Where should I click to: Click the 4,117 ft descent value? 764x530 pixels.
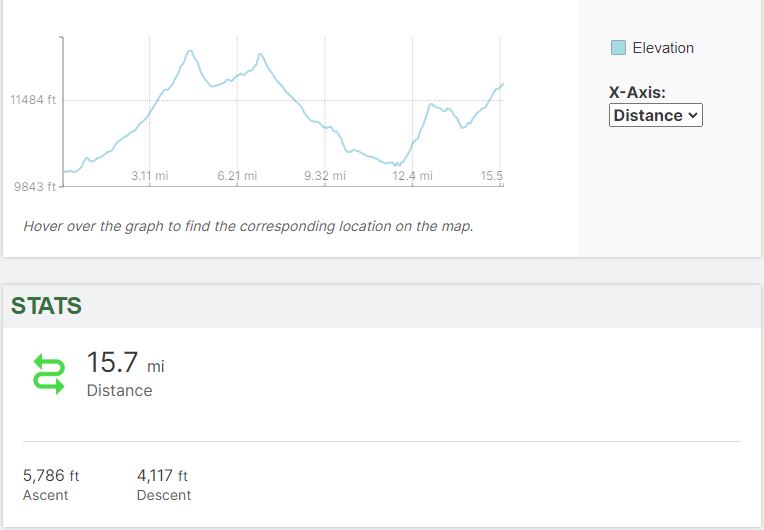pyautogui.click(x=162, y=476)
